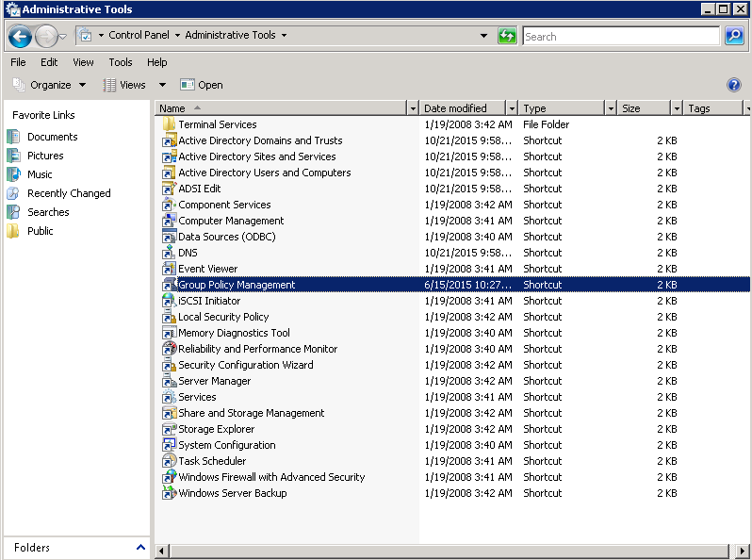Open the Music favorite link
752x560 pixels.
point(40,174)
